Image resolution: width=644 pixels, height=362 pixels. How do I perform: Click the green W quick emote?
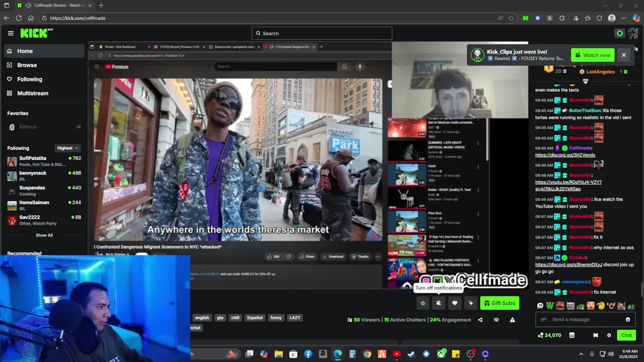pyautogui.click(x=550, y=305)
